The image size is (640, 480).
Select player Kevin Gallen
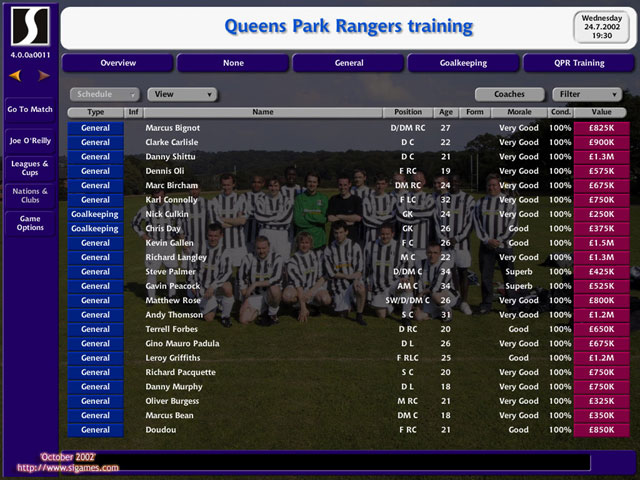[172, 243]
